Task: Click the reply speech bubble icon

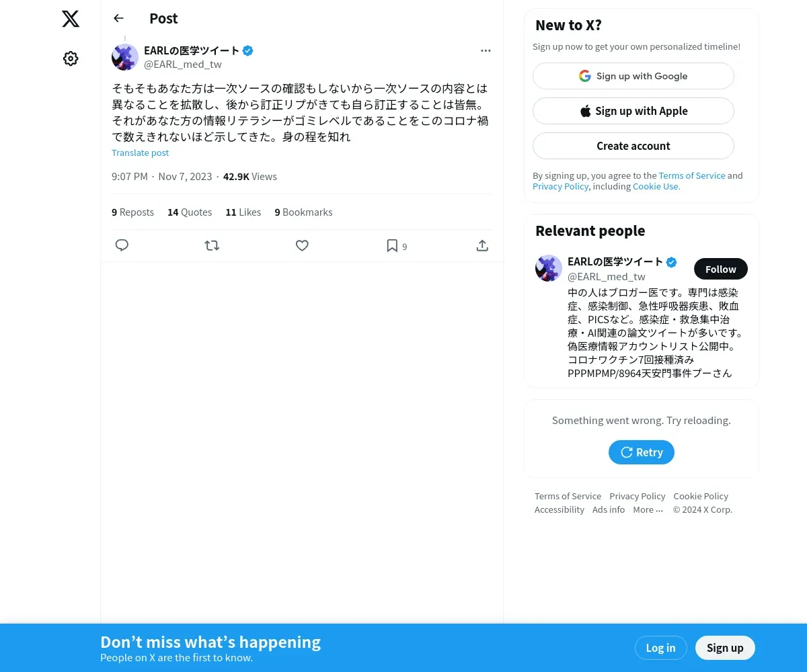Action: 122,245
